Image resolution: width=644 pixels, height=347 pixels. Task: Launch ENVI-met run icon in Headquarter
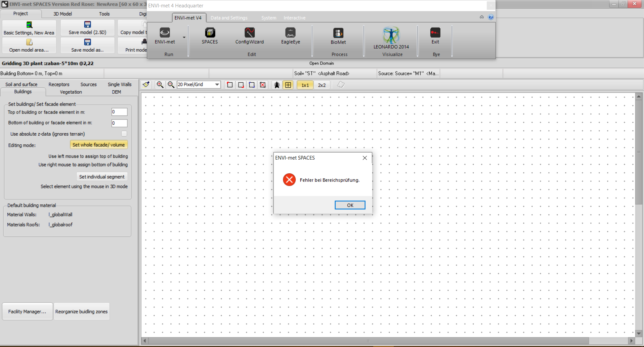tap(165, 36)
